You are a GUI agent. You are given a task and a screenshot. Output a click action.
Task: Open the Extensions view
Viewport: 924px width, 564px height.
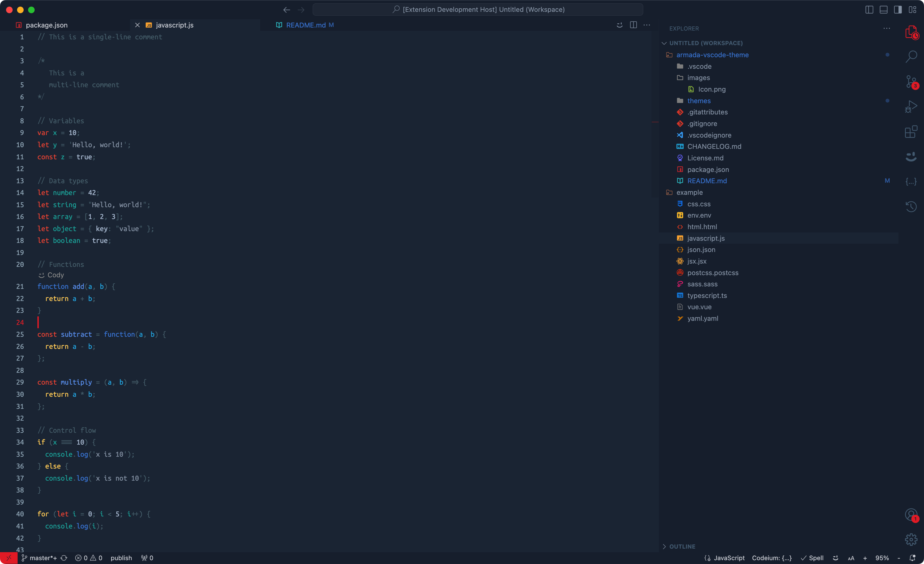pyautogui.click(x=911, y=132)
